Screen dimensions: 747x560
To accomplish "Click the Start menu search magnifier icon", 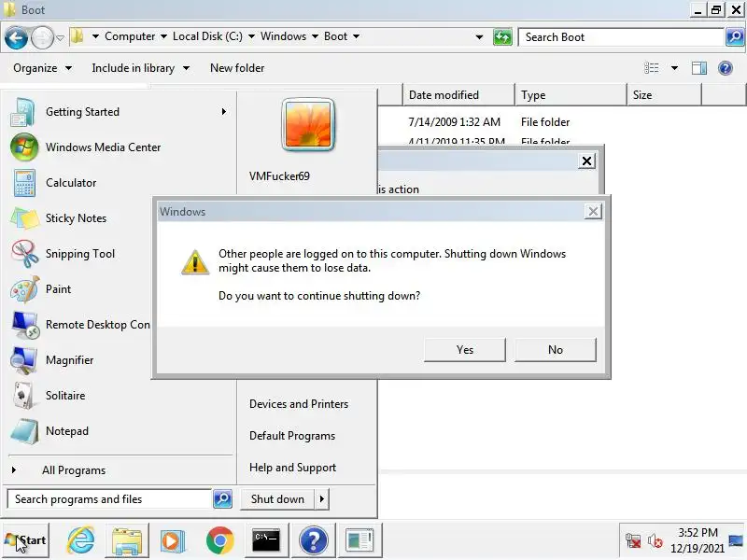I will [222, 499].
